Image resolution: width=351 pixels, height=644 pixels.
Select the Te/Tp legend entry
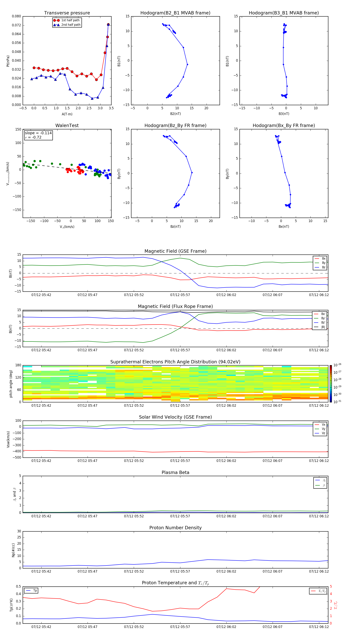tap(318, 591)
